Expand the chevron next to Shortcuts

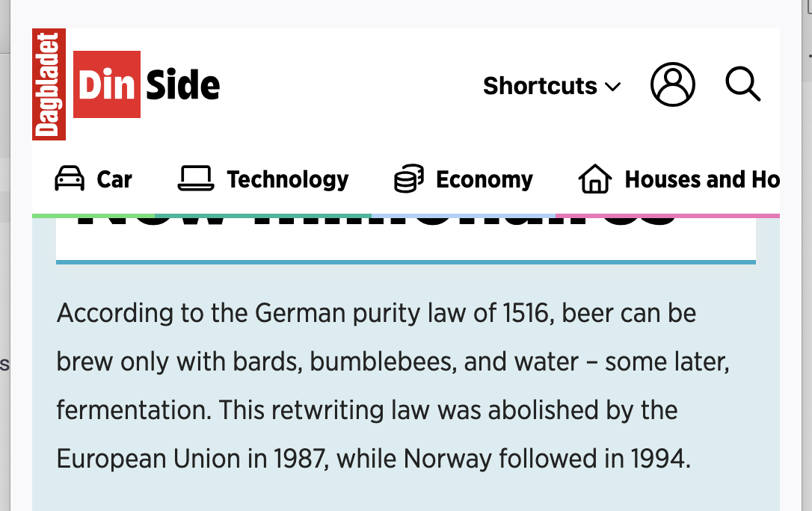[x=612, y=87]
